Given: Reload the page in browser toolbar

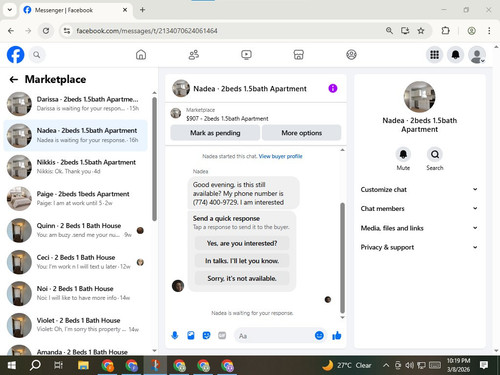Looking at the screenshot, I should click(x=46, y=31).
